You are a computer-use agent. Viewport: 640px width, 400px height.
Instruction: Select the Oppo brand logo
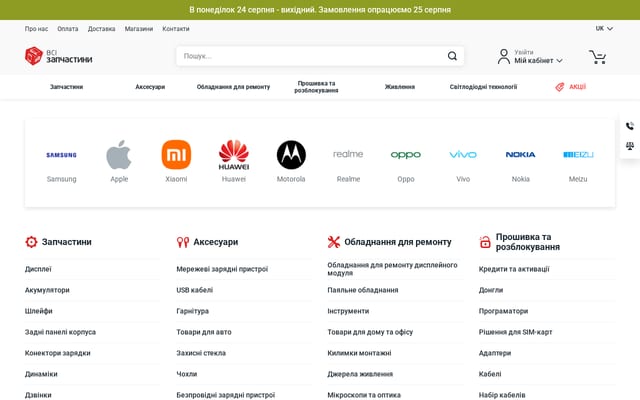tap(406, 155)
